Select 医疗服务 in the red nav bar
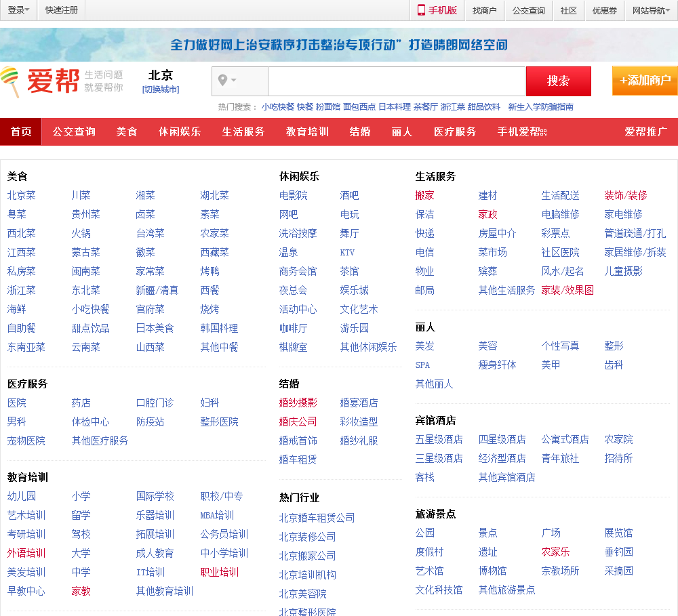This screenshot has width=678, height=616. click(x=455, y=131)
